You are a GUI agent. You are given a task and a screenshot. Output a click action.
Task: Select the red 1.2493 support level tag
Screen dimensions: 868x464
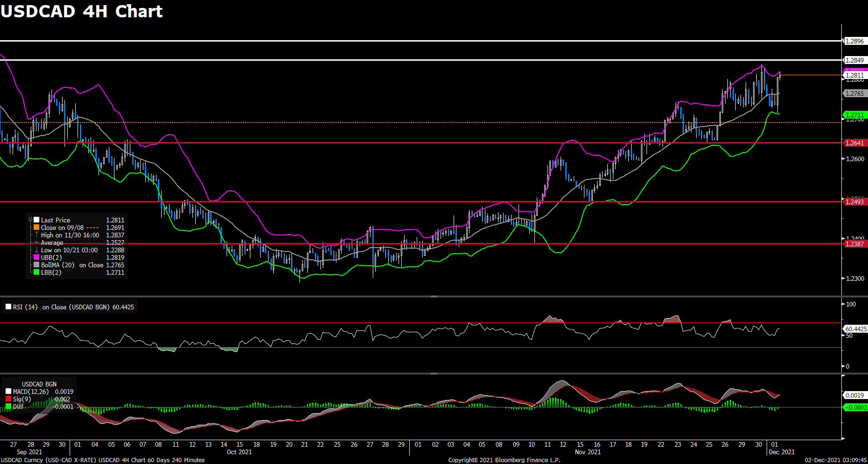(855, 202)
